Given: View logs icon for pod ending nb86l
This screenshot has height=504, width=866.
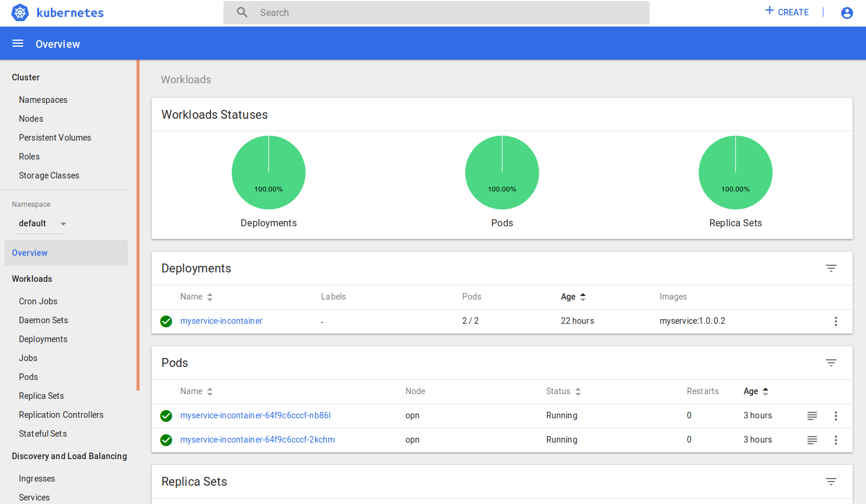Looking at the screenshot, I should pos(812,416).
